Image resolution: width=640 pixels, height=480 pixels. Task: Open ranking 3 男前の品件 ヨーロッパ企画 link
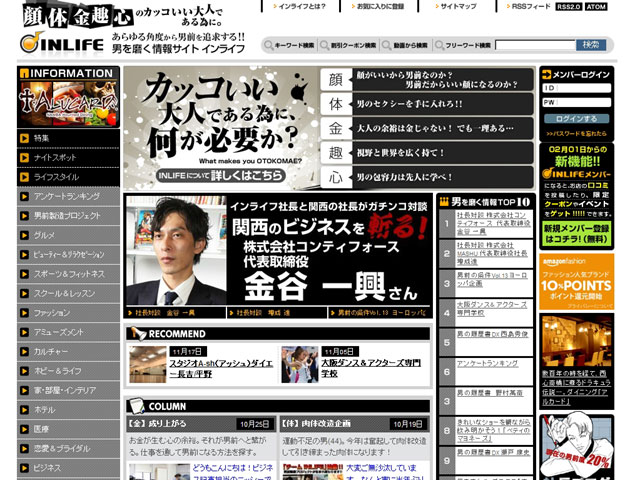(x=491, y=279)
